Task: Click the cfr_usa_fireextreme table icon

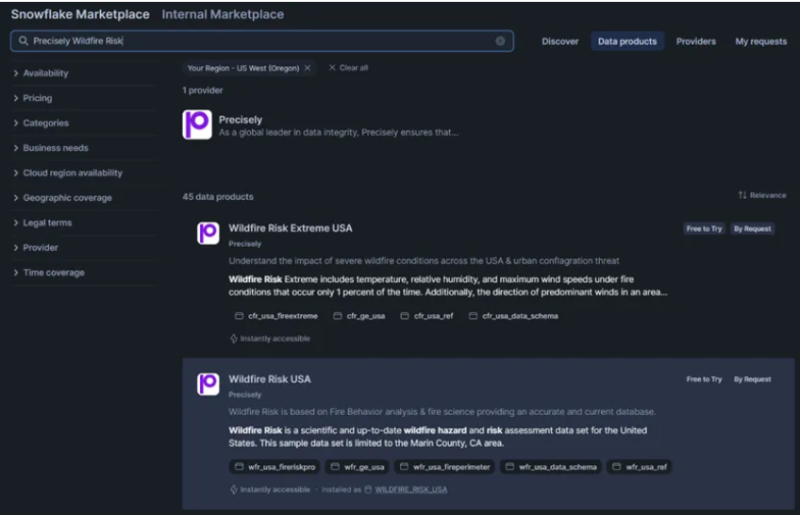Action: (239, 316)
